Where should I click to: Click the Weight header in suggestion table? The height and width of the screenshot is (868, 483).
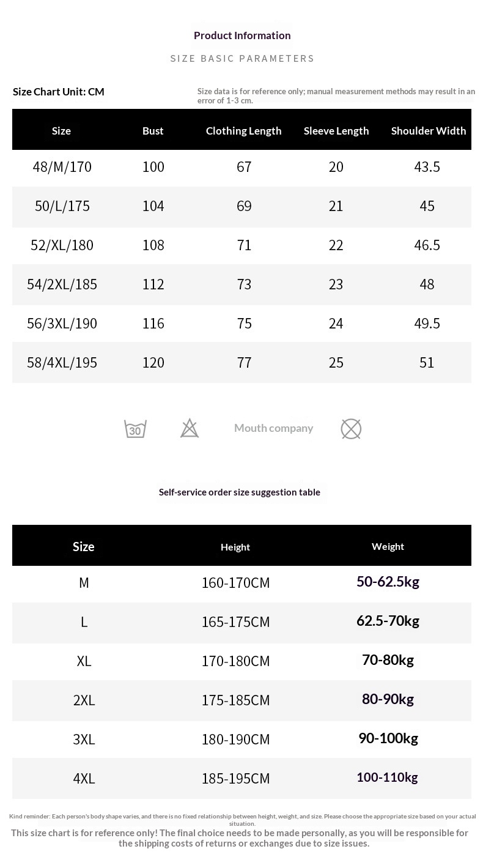[388, 546]
